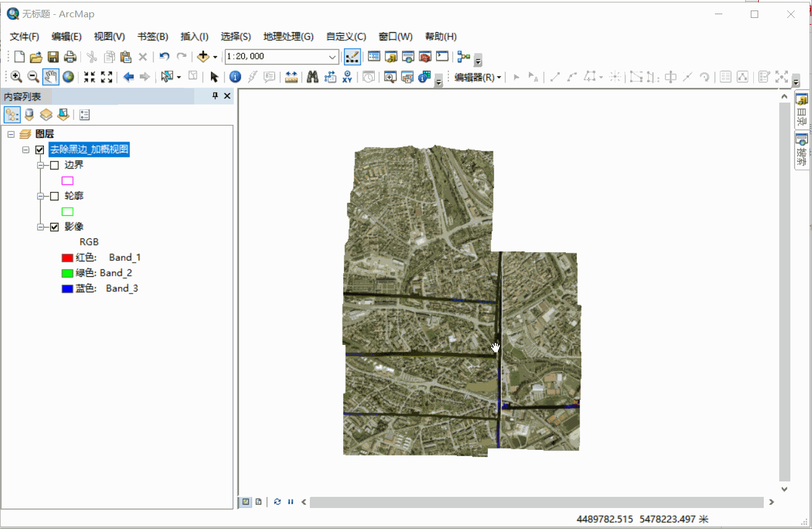812x529 pixels.
Task: Click the Go To XY tool
Action: tap(347, 77)
